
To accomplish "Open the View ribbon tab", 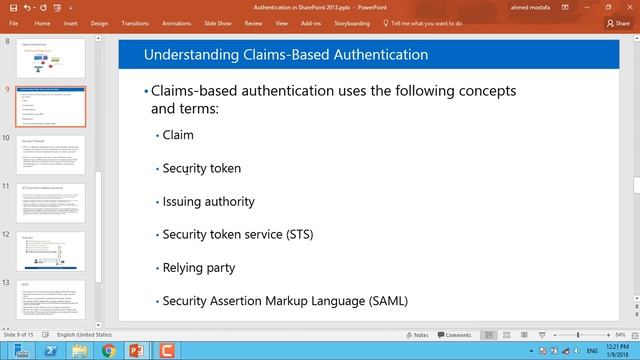I will tap(281, 23).
